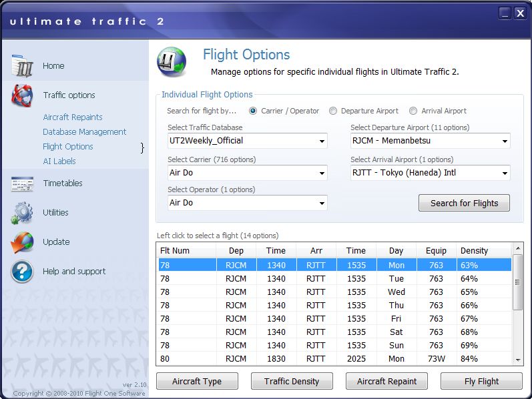Click the flight list scroll up arrow
The image size is (532, 399).
(x=518, y=248)
